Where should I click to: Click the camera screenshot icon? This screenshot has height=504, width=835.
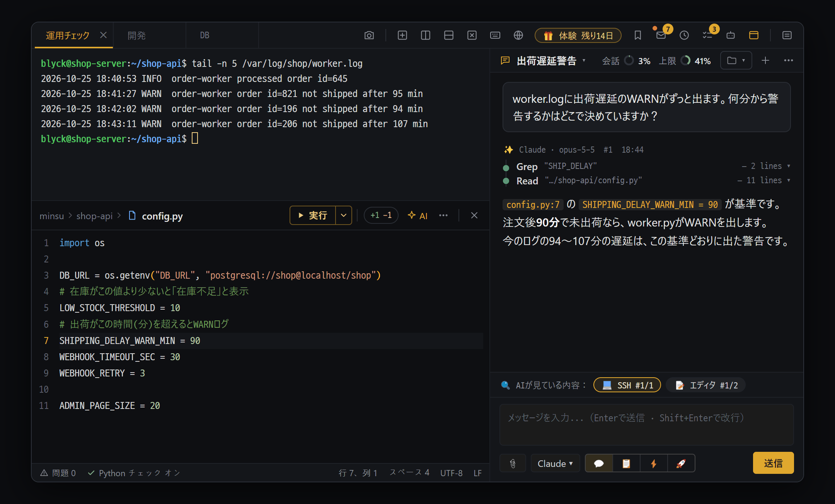369,36
